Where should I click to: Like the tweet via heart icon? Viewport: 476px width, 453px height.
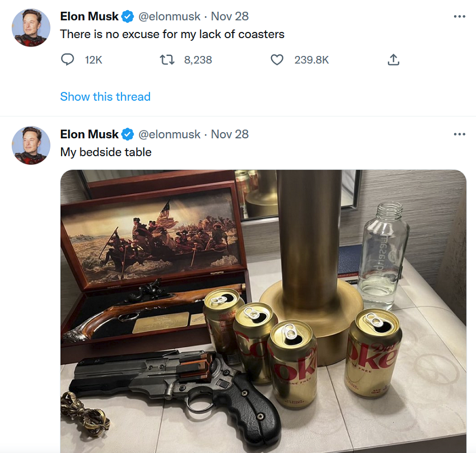277,59
